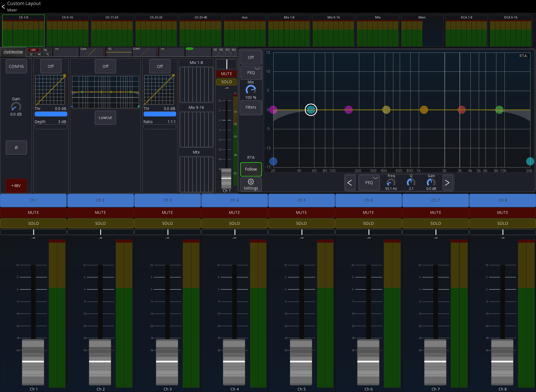Viewport: 536px width, 392px height.
Task: Select the purple EQ band point at 20 Hz
Action: (273, 110)
